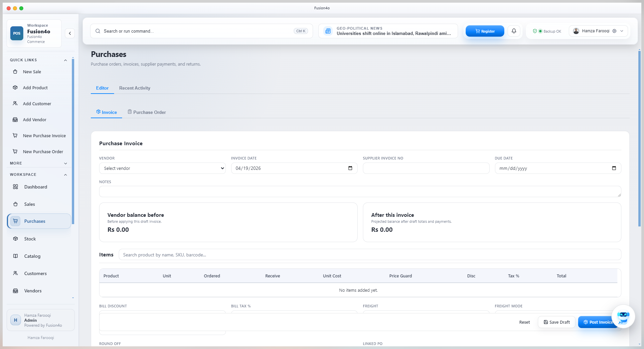The height and width of the screenshot is (349, 644).
Task: Open Add Customer via the people icon
Action: [15, 104]
